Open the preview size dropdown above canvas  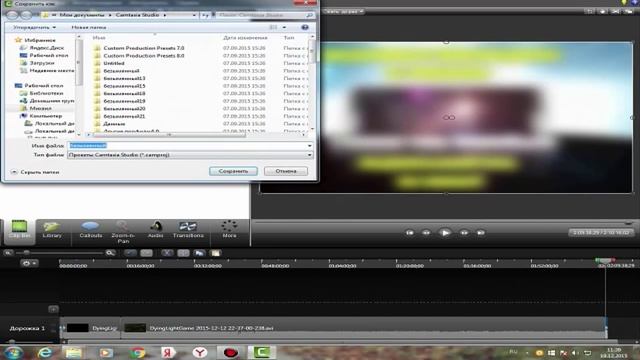tap(343, 11)
